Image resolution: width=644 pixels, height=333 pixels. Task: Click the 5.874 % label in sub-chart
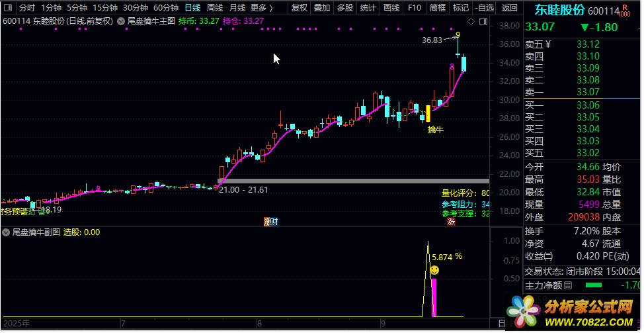tap(447, 257)
